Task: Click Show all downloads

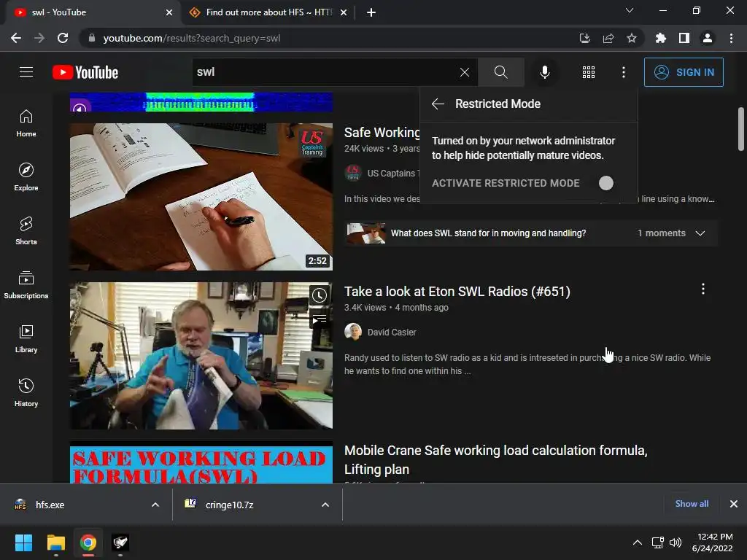Action: (x=692, y=504)
